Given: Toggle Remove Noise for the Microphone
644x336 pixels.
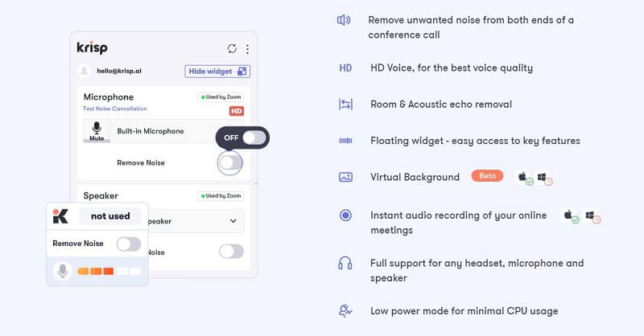Looking at the screenshot, I should 230,163.
